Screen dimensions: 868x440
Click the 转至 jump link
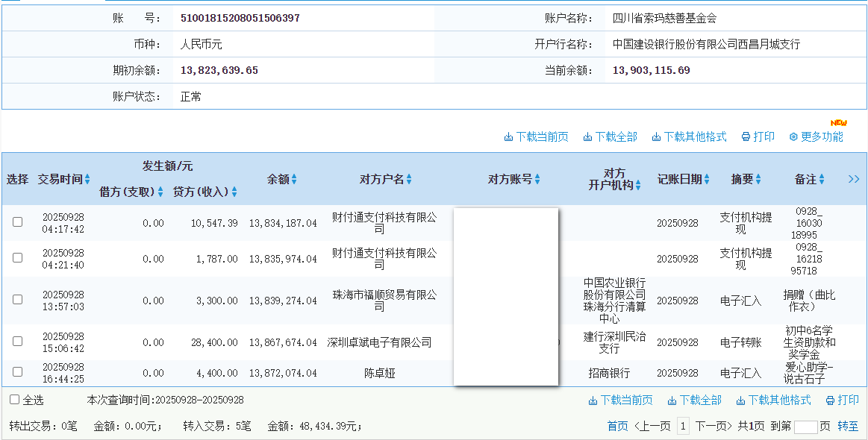coord(848,427)
